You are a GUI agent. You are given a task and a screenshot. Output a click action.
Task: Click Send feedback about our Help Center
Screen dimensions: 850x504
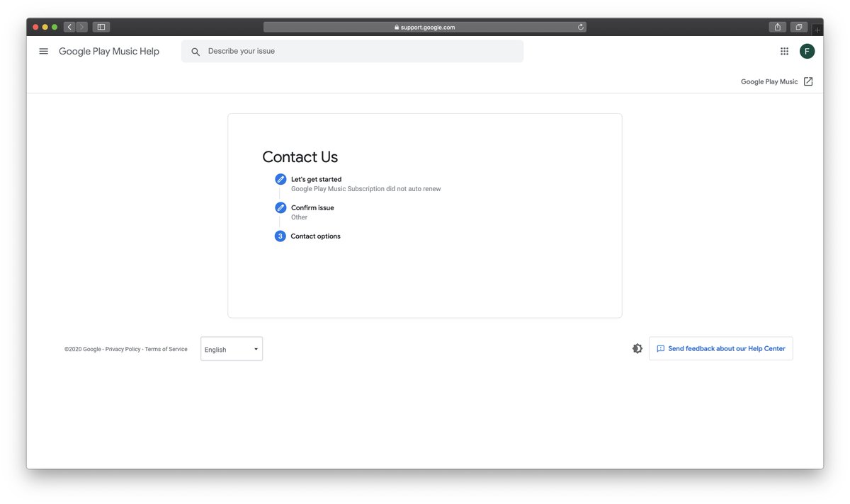721,348
